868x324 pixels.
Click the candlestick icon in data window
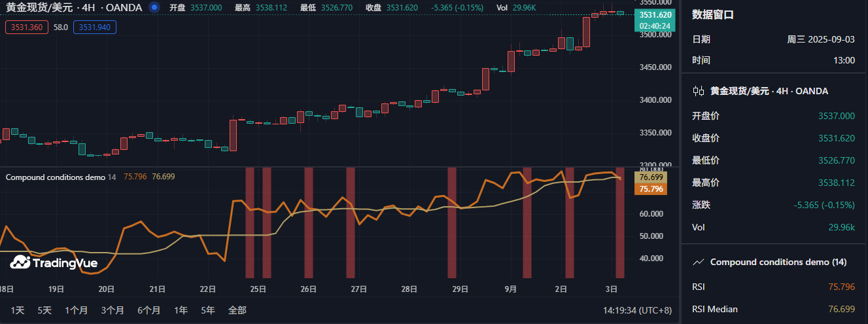point(699,91)
